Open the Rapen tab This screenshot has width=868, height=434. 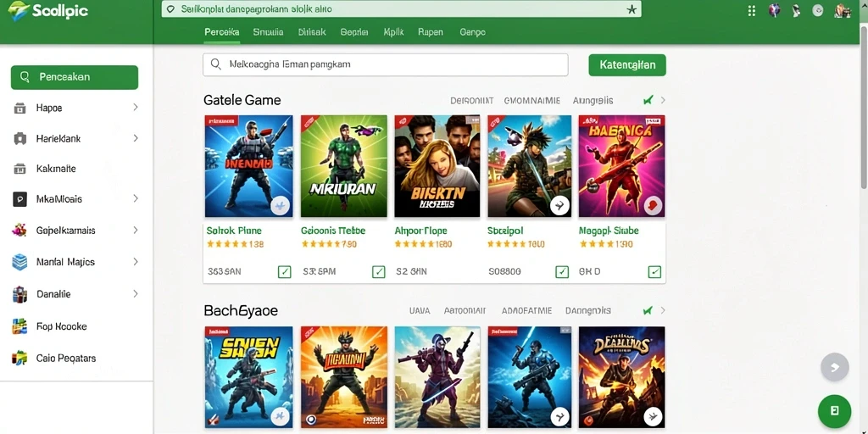(x=430, y=32)
